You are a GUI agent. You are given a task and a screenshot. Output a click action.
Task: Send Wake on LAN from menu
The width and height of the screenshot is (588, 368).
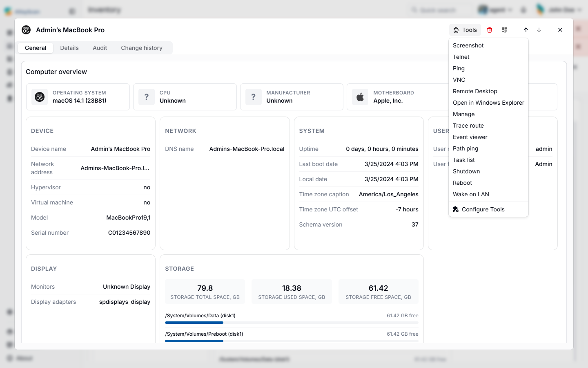(488, 194)
